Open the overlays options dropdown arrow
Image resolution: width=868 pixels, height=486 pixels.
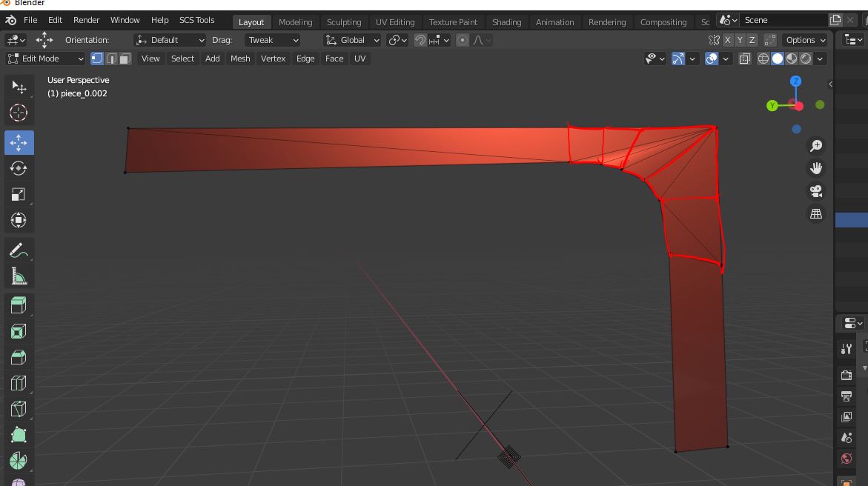click(x=726, y=59)
